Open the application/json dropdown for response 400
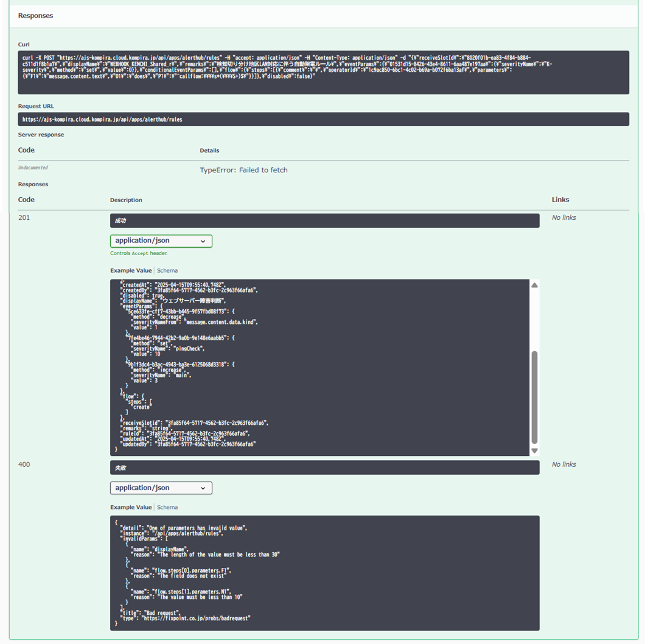This screenshot has width=645, height=644. (x=161, y=488)
